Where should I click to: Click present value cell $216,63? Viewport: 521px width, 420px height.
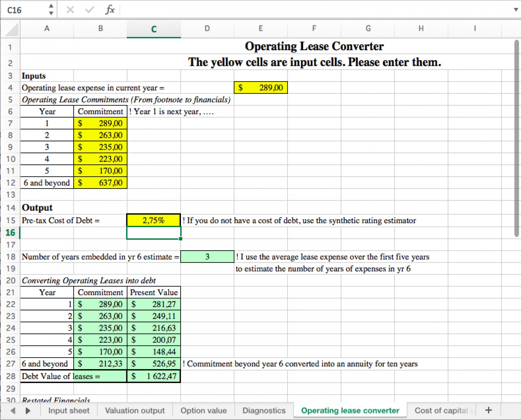click(x=154, y=328)
